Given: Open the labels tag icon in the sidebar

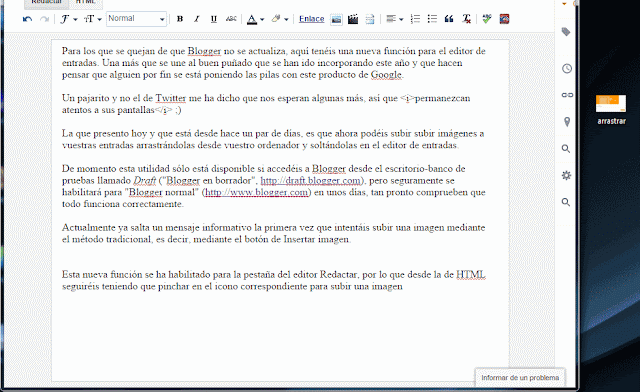Looking at the screenshot, I should [566, 32].
